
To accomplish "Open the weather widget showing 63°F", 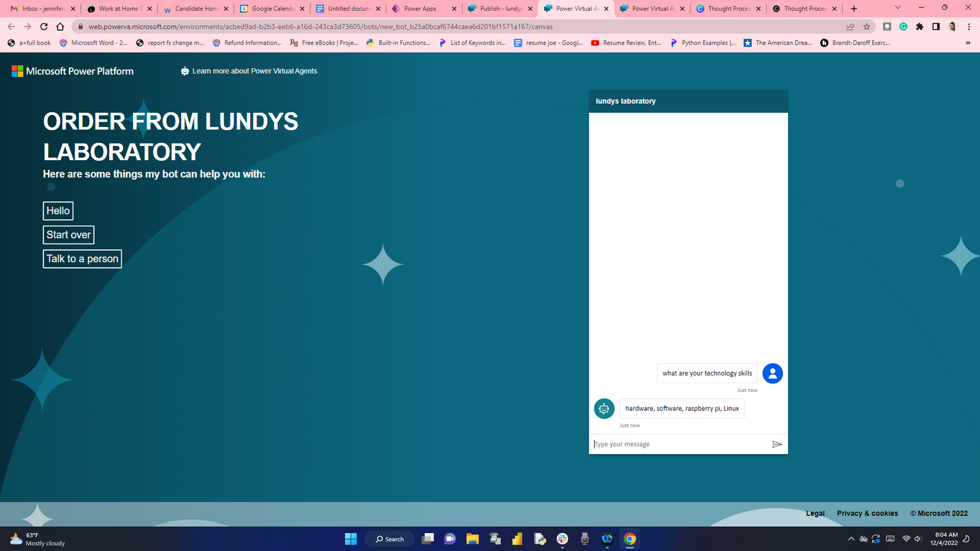I will (38, 539).
